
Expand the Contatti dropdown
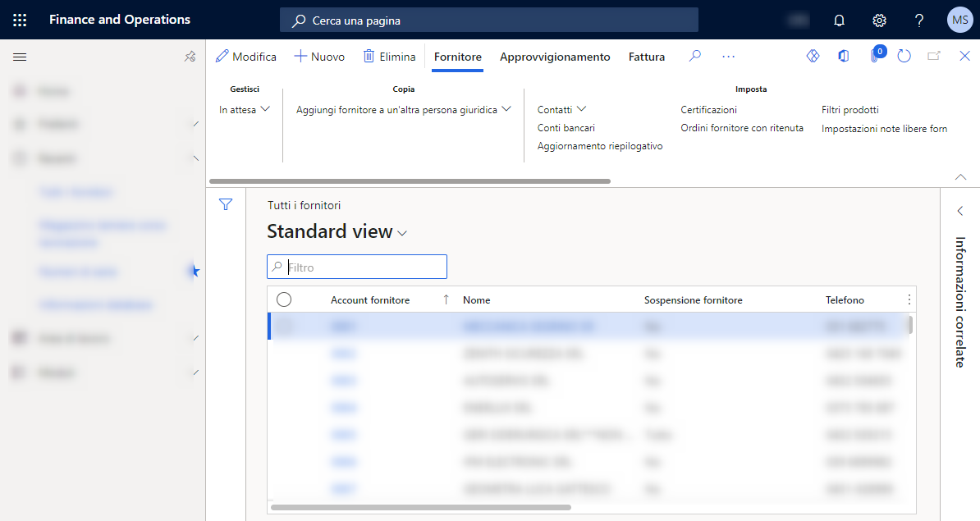click(x=561, y=108)
